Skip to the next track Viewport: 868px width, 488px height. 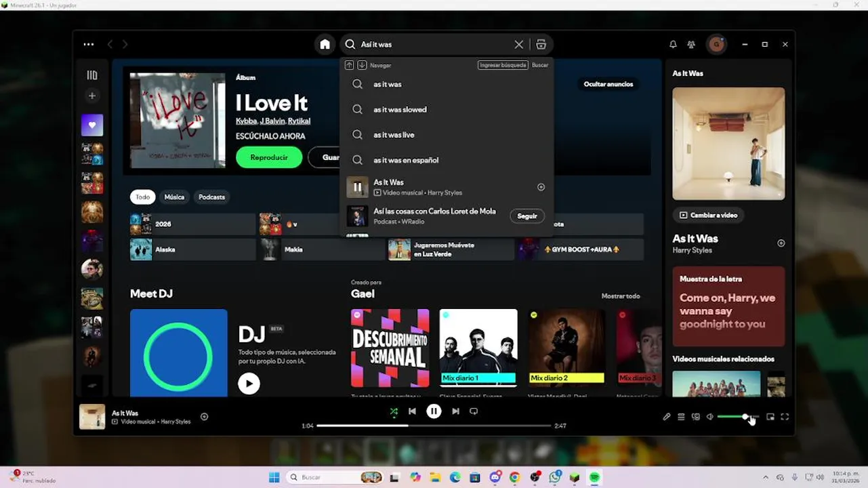455,411
